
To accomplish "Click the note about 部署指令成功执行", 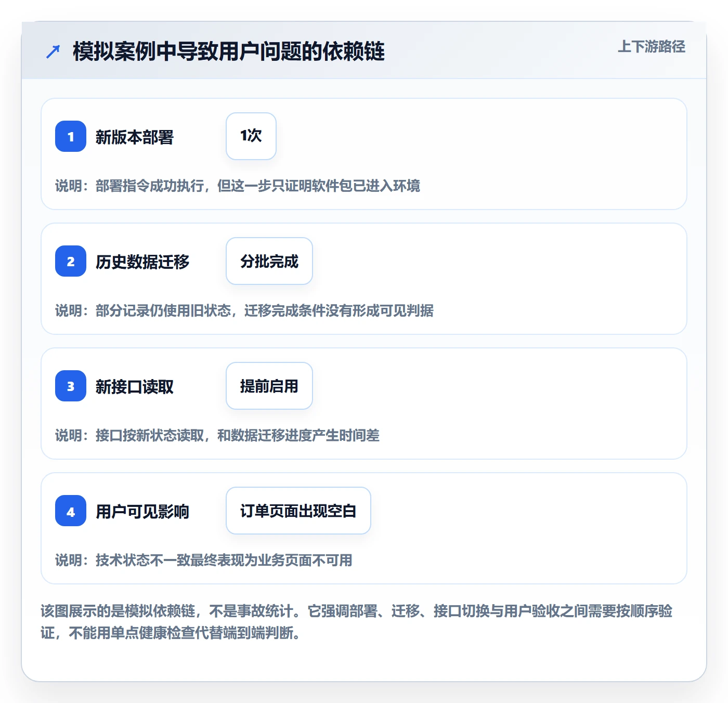I will (238, 186).
